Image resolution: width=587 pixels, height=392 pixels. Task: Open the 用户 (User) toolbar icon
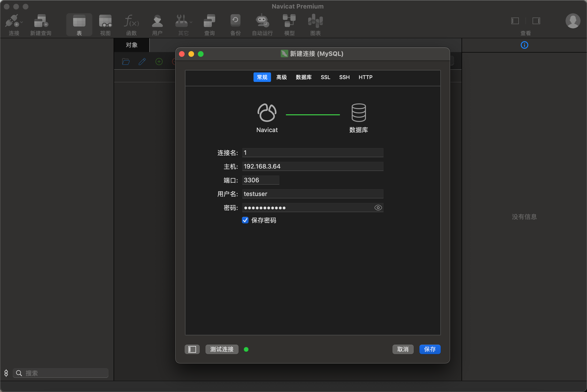157,21
